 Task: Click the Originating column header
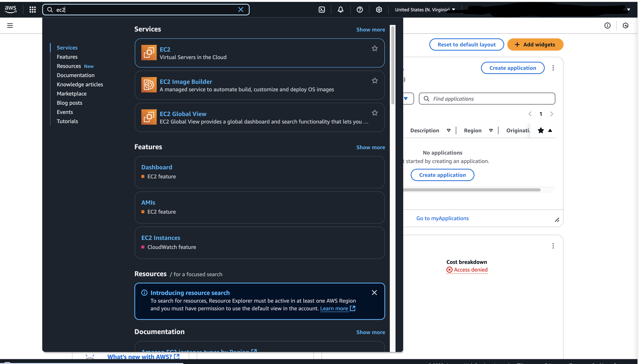pyautogui.click(x=518, y=130)
